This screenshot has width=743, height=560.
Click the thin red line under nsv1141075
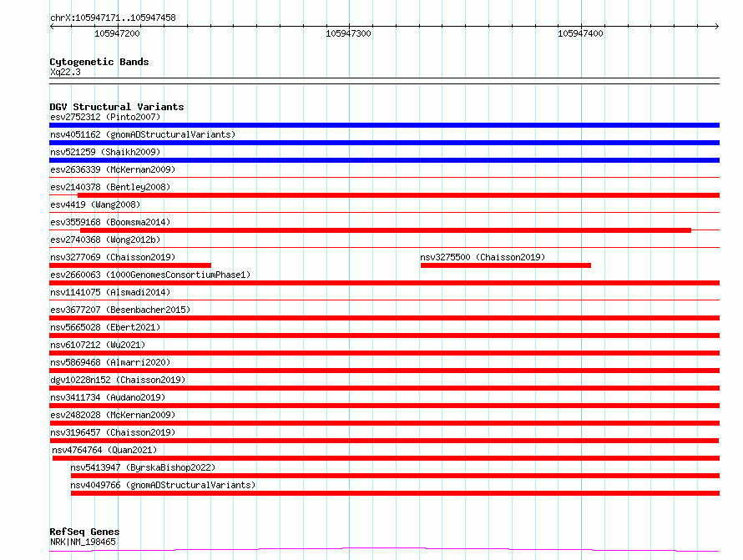click(x=384, y=300)
